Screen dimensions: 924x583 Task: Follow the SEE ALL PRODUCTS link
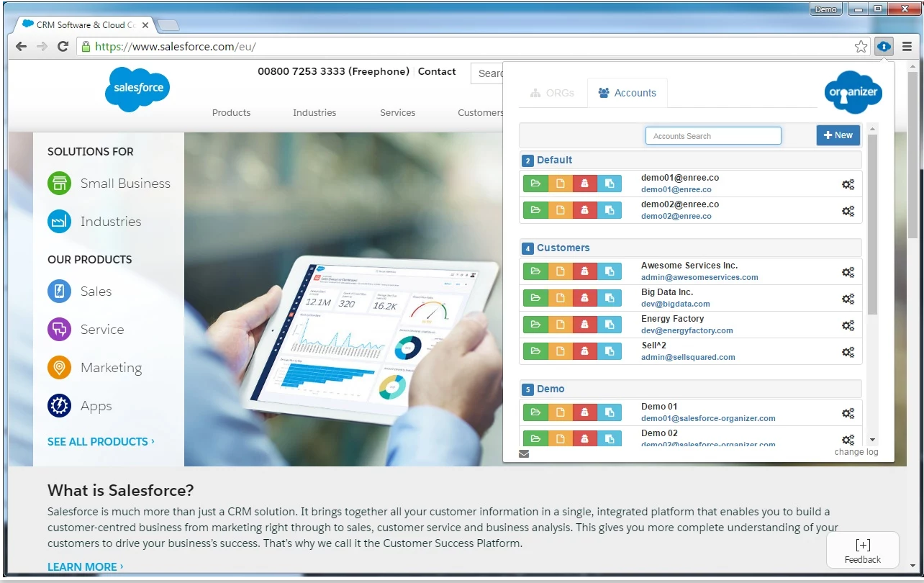point(101,441)
